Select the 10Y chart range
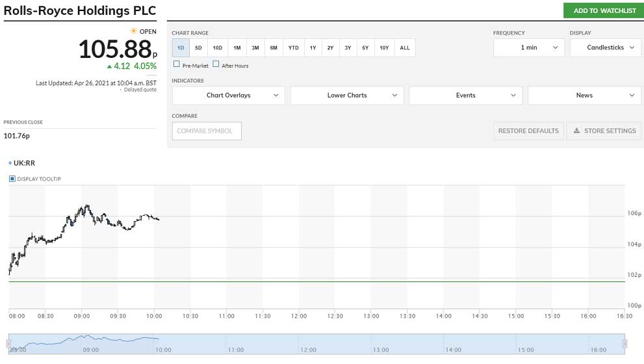The height and width of the screenshot is (364, 644). [x=384, y=47]
